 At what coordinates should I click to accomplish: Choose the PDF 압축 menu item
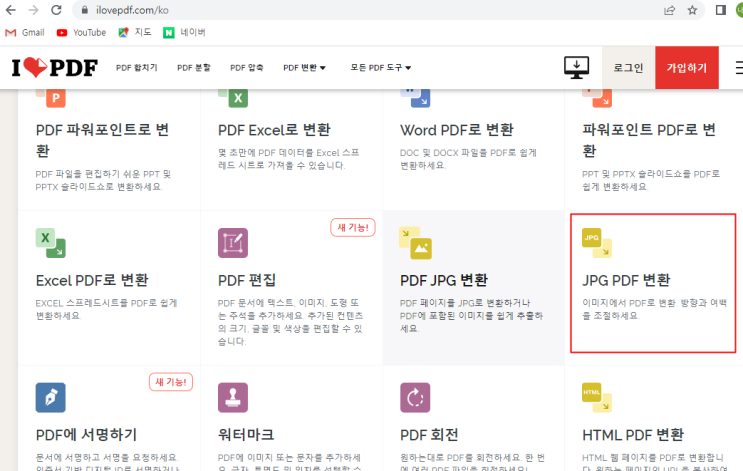[x=249, y=68]
